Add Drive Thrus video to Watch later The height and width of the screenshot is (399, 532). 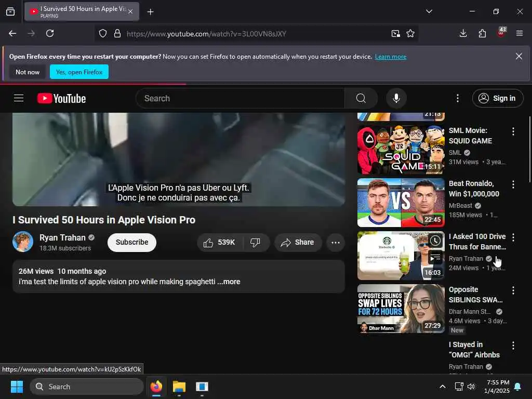(435, 241)
